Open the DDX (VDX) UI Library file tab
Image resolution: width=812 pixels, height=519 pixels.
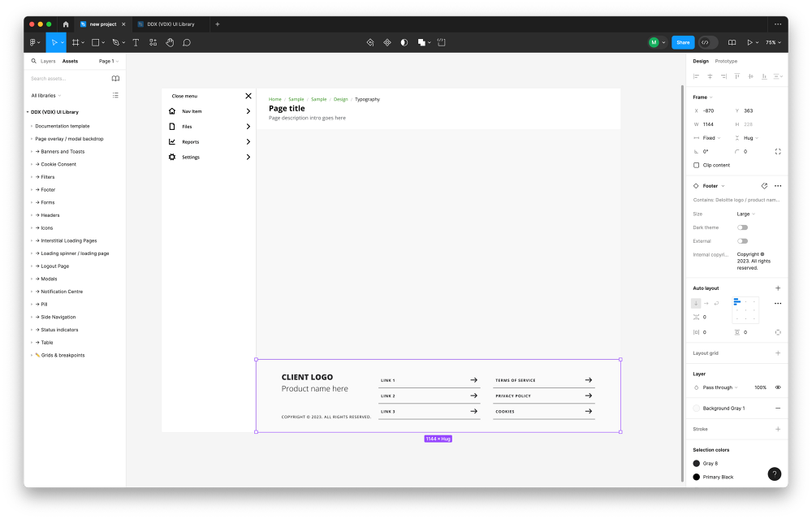tap(171, 24)
